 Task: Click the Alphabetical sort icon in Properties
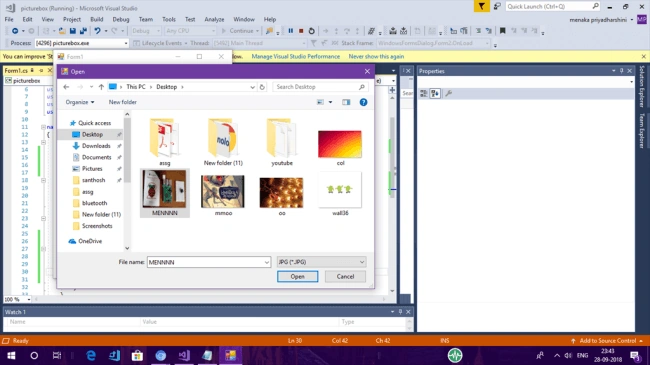(434, 93)
